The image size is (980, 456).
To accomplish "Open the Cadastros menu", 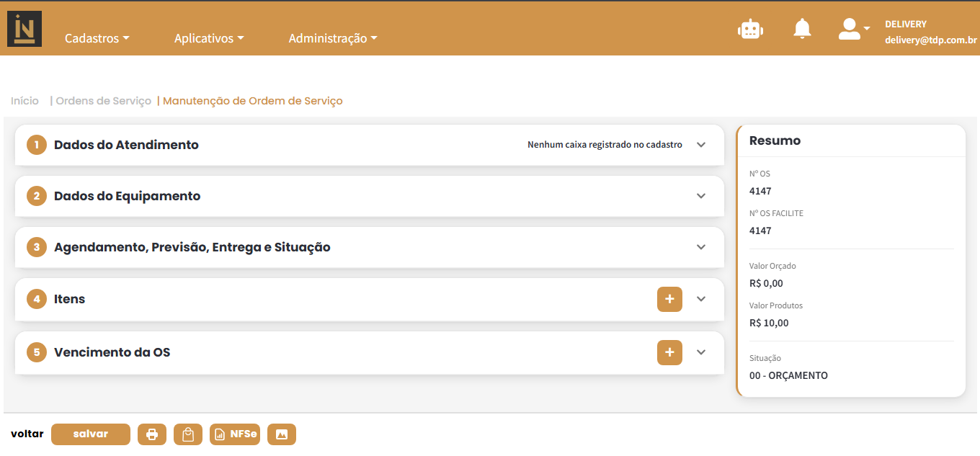I will [x=97, y=38].
